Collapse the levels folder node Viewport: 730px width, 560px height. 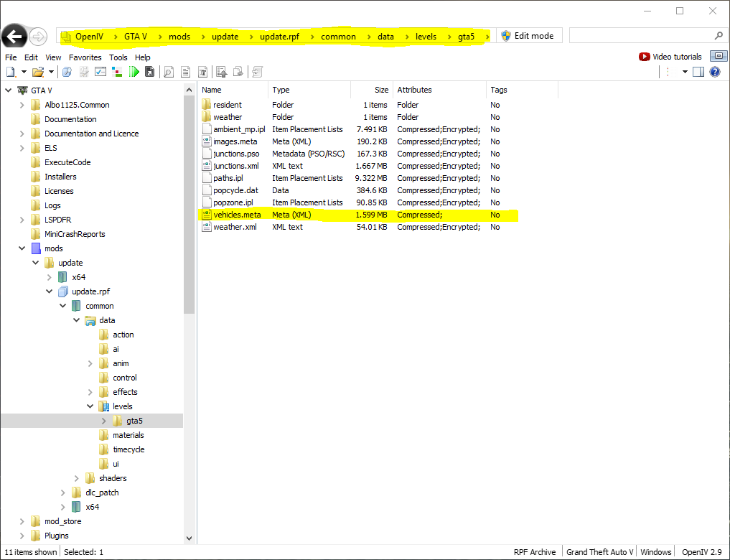coord(90,406)
